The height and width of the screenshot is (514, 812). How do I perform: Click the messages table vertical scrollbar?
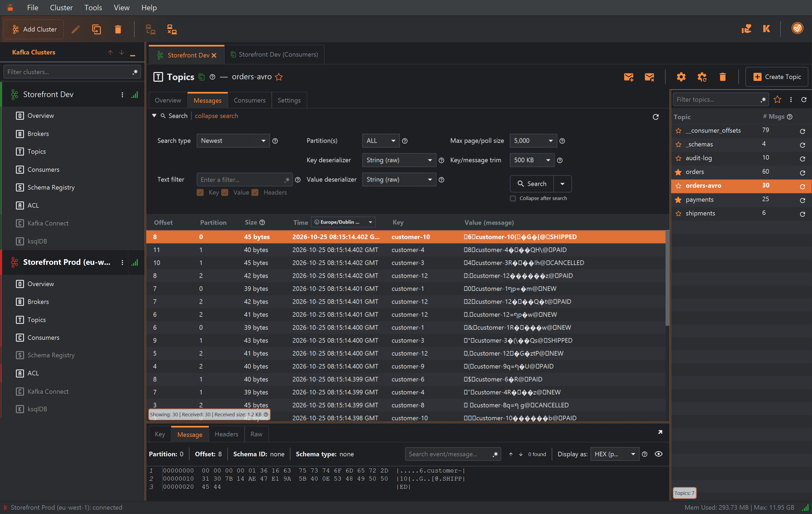667,278
